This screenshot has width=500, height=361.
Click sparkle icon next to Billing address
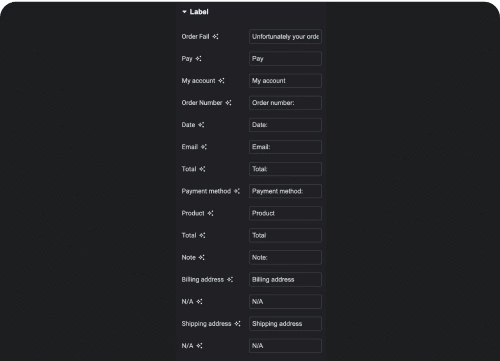[230, 279]
